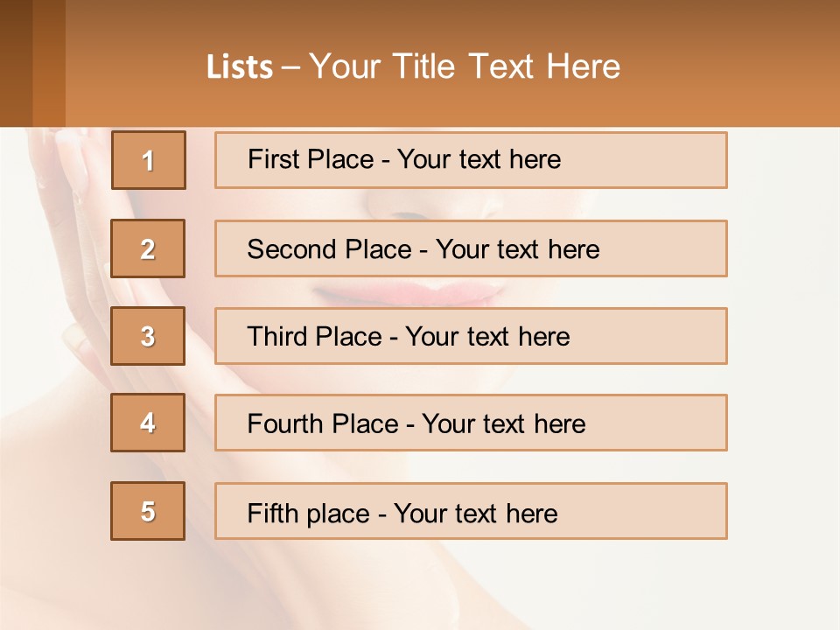This screenshot has height=630, width=840.
Task: Click the bold word "Lists" in the title
Action: coord(239,67)
